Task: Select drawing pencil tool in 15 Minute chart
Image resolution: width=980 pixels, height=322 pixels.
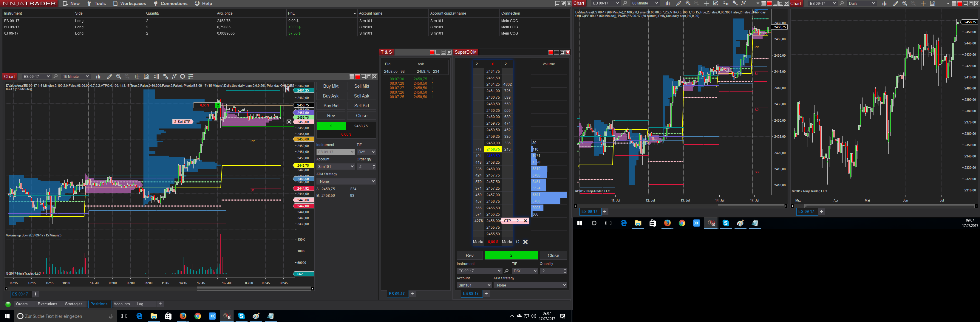Action: [x=109, y=76]
